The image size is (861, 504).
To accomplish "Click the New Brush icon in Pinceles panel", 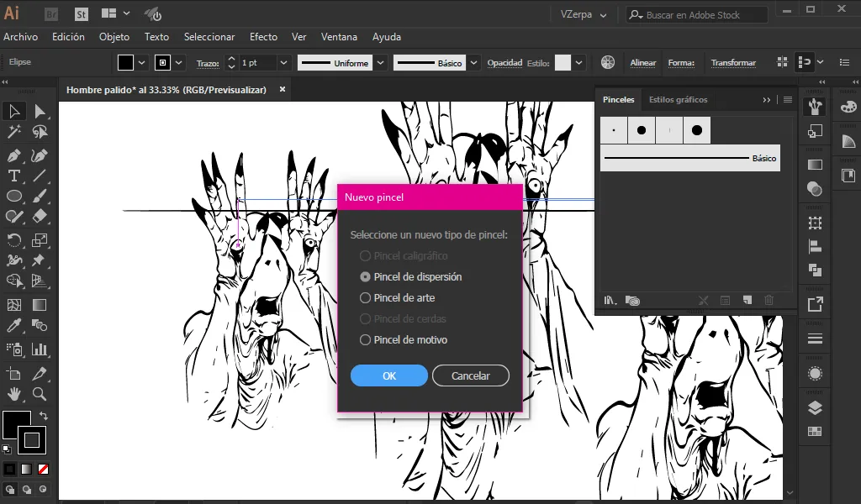I will (x=747, y=300).
